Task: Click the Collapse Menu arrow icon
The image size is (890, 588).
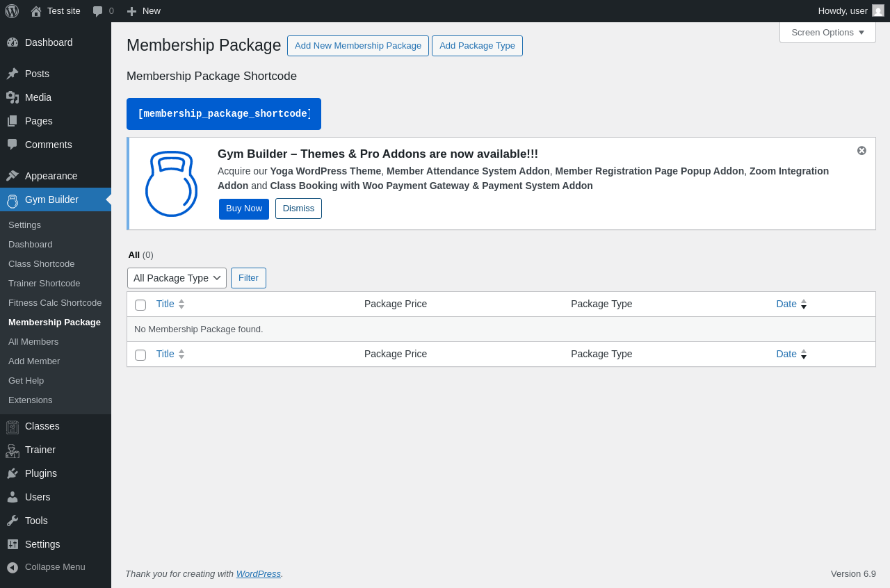Action: point(13,568)
